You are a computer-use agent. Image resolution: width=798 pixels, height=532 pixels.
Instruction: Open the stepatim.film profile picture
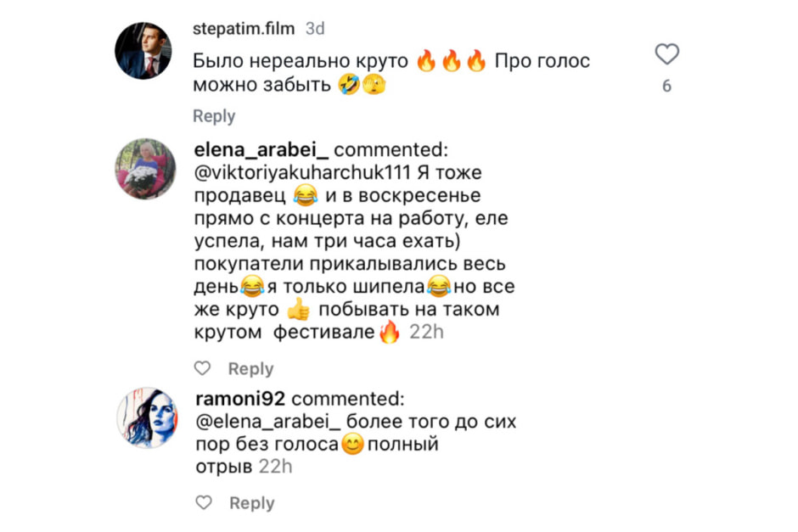[x=143, y=50]
